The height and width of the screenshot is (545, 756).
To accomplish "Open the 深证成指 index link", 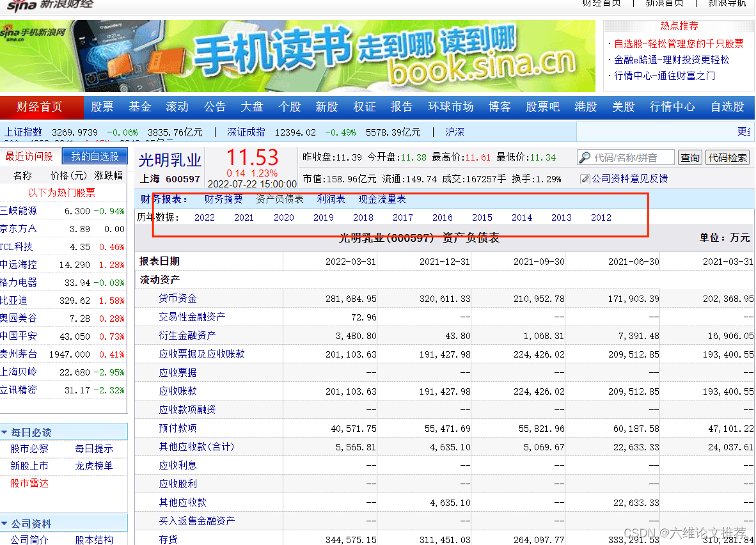I will click(x=246, y=132).
